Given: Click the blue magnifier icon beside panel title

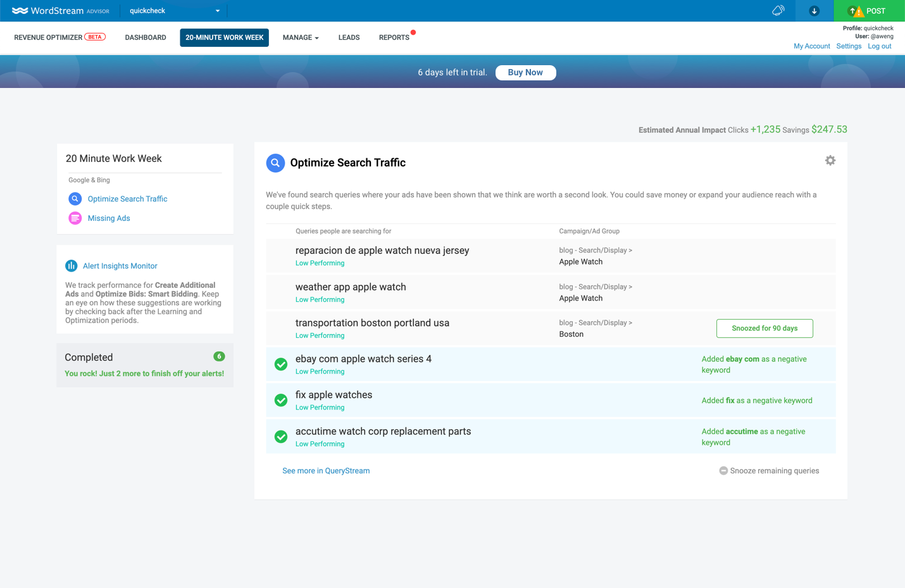Looking at the screenshot, I should coord(275,163).
